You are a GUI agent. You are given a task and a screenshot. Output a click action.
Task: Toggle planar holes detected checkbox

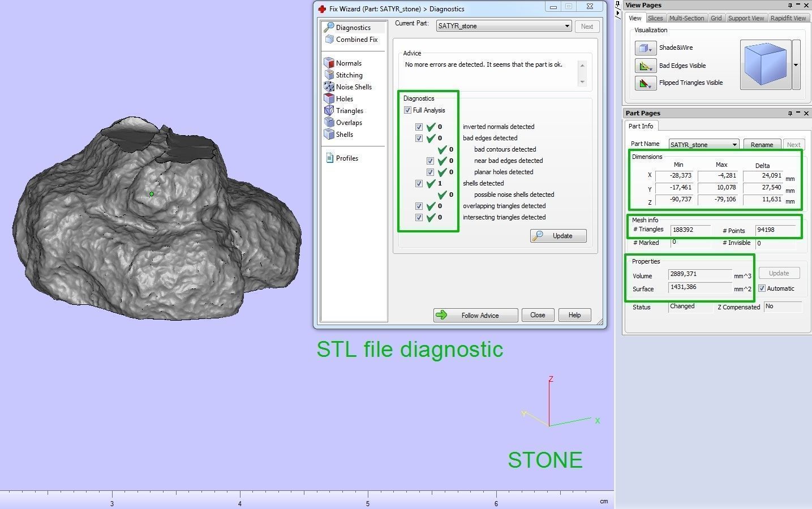pyautogui.click(x=430, y=172)
